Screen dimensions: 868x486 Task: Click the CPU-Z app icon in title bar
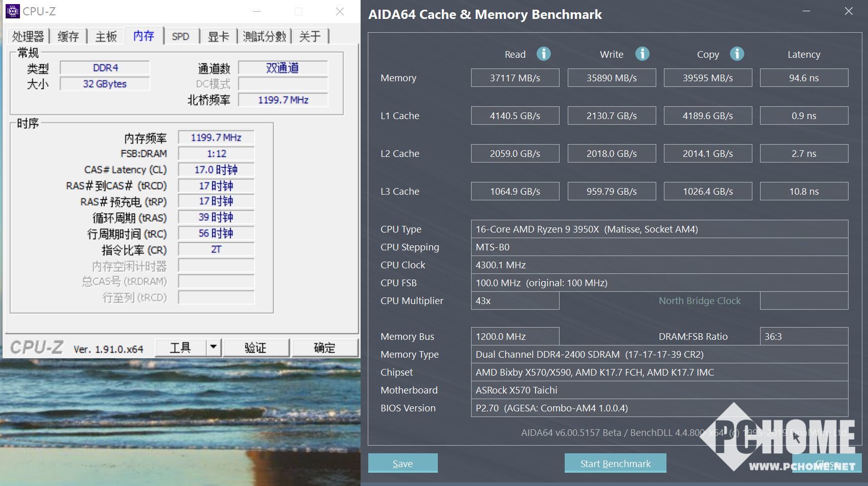point(12,11)
